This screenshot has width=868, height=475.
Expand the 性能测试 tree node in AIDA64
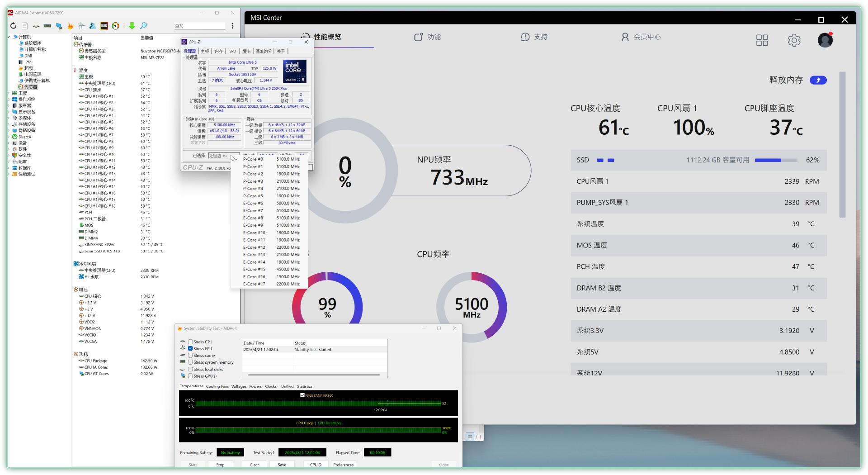(x=9, y=174)
